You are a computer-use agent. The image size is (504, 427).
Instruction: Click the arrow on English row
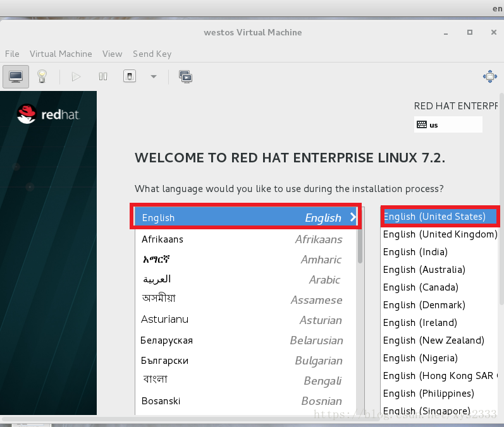[x=353, y=217]
